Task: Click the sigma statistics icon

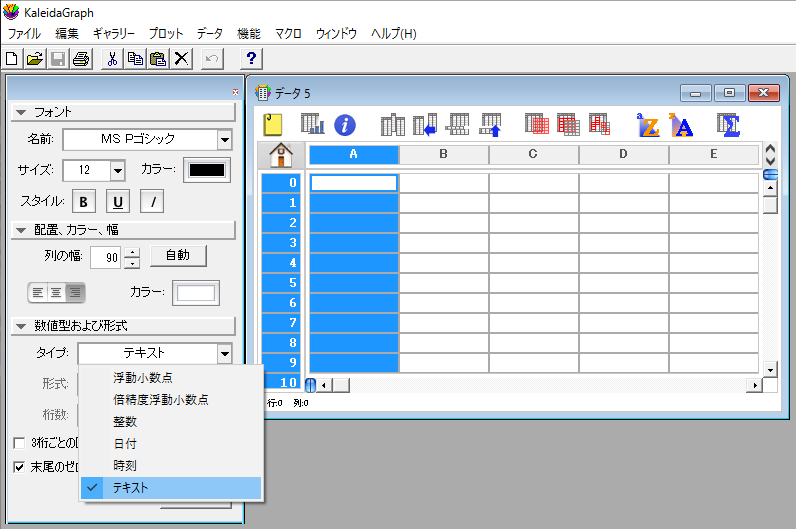Action: [x=728, y=125]
